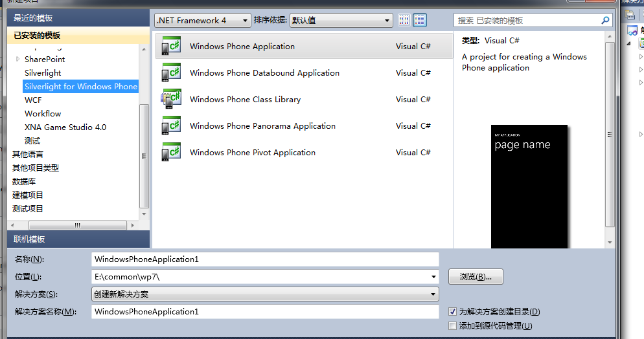Open the .NET Framework 4 dropdown
This screenshot has width=644, height=339.
tap(203, 21)
